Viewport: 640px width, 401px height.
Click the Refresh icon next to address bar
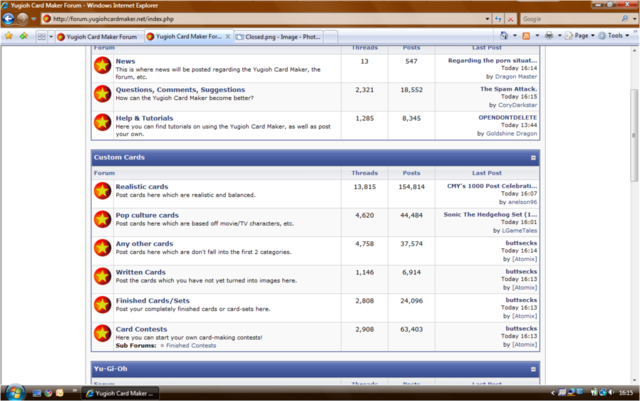(497, 18)
